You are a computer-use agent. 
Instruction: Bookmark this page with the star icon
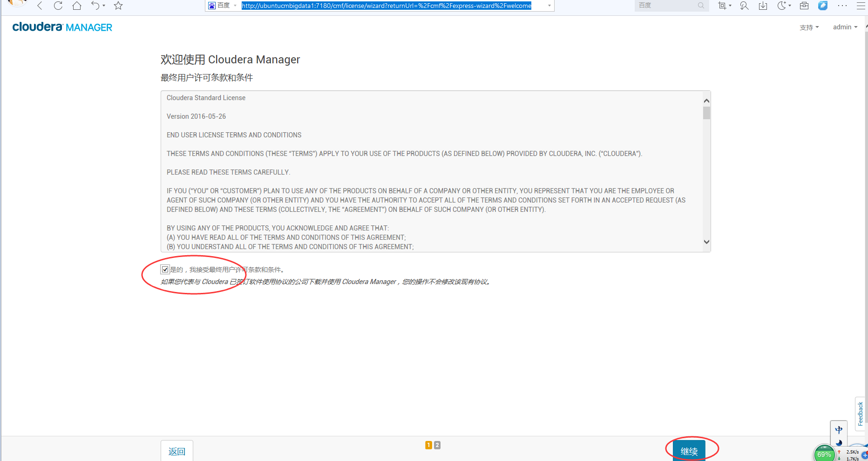[118, 6]
